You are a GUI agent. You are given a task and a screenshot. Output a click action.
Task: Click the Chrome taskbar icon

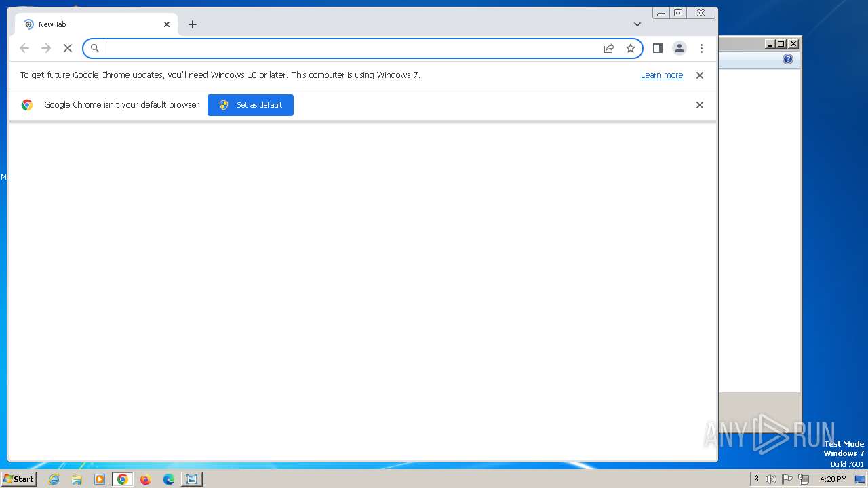click(x=123, y=479)
